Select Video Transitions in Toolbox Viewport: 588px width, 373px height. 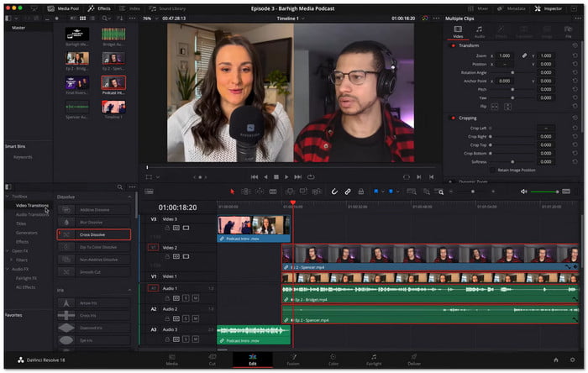click(x=32, y=206)
